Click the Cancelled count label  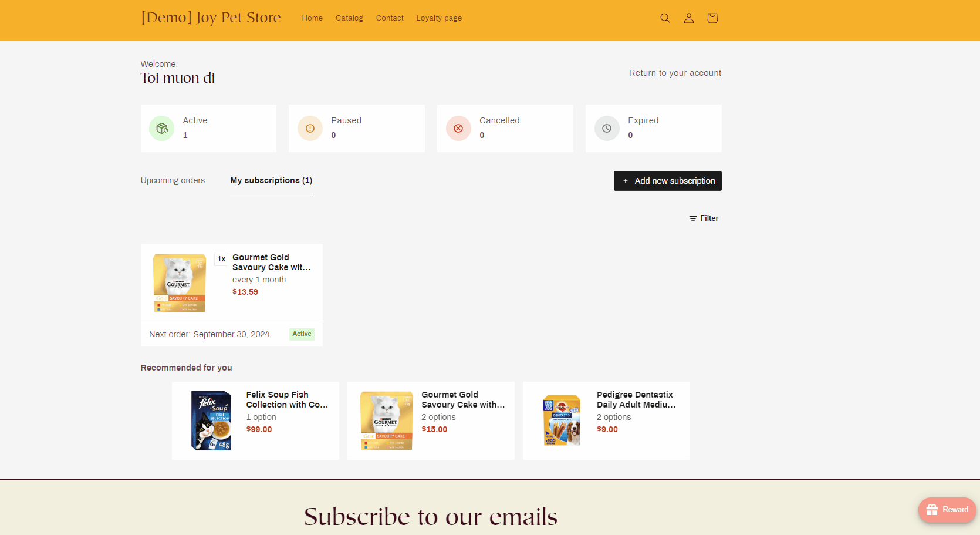tap(499, 120)
